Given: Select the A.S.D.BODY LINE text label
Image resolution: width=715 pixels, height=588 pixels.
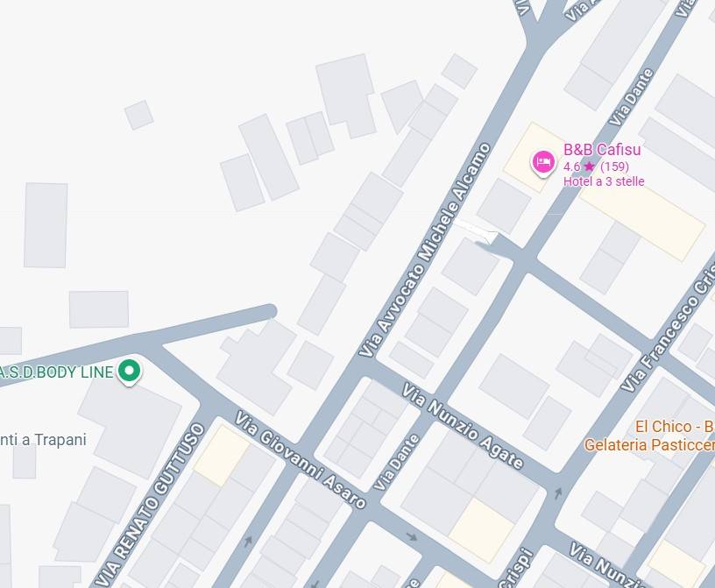Looking at the screenshot, I should pyautogui.click(x=57, y=372).
